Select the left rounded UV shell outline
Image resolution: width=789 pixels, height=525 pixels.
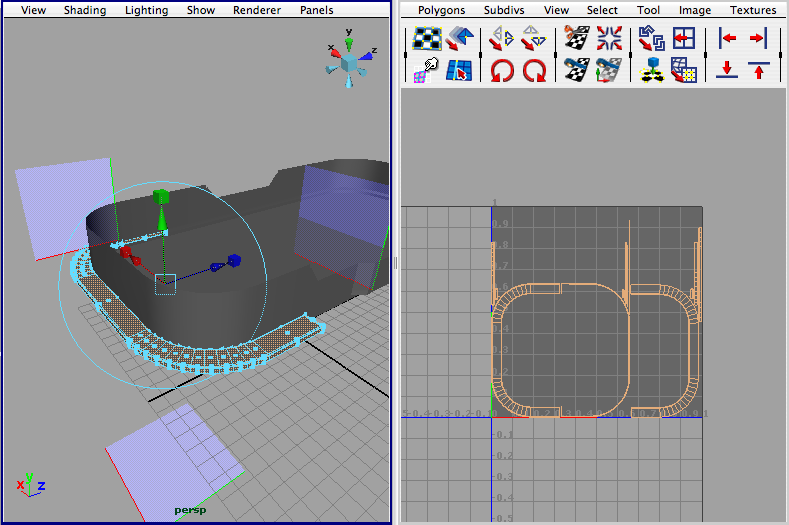point(561,350)
